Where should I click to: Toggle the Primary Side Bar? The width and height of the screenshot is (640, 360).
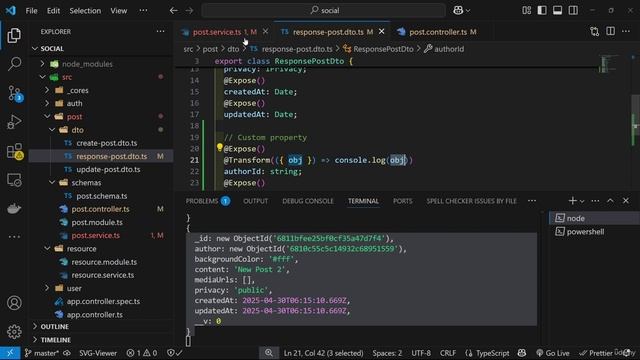point(542,10)
